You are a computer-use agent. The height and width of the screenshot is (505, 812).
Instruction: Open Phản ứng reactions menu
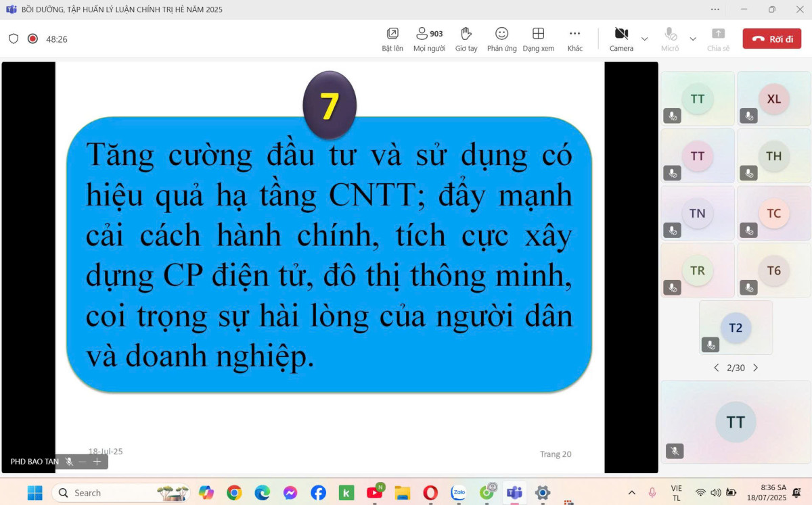tap(501, 39)
